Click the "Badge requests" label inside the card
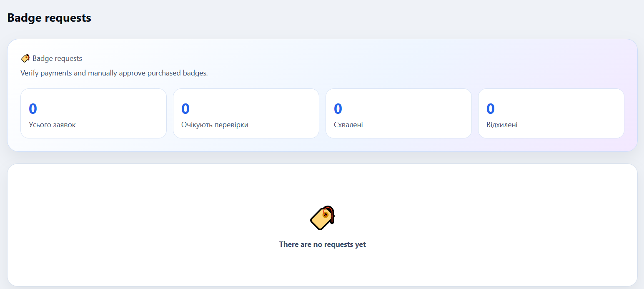Screen dimensions: 644x289 [x=57, y=58]
